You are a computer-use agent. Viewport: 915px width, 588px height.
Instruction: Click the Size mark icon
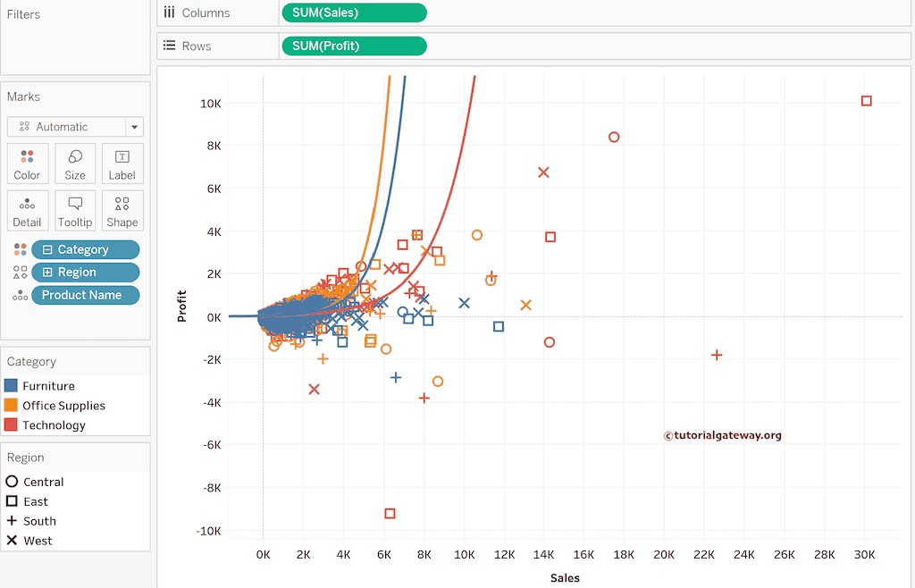pos(75,164)
